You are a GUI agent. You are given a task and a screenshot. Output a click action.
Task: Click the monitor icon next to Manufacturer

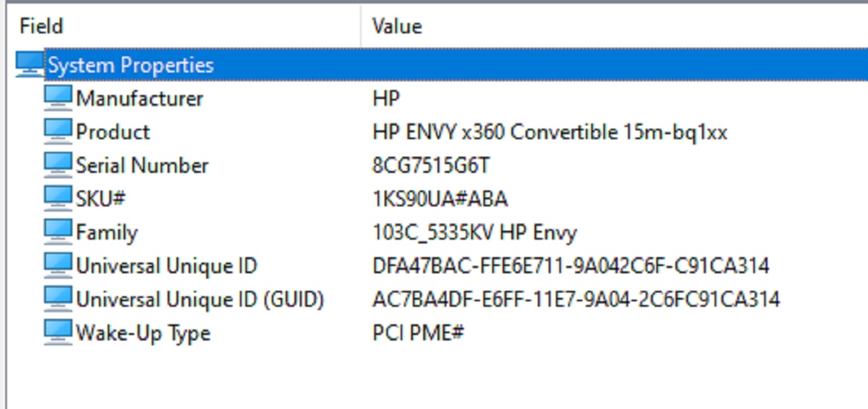58,98
